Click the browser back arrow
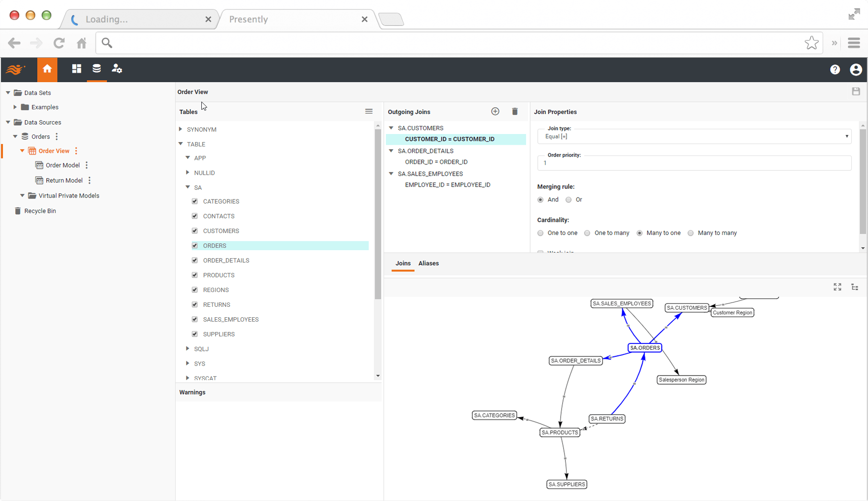 coord(14,43)
